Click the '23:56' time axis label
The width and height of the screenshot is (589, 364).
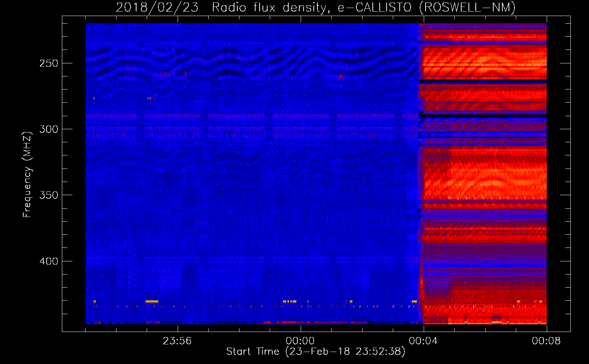(x=177, y=341)
